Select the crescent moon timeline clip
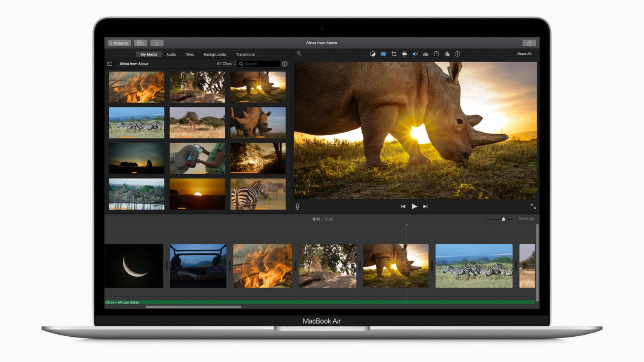644x362 pixels. point(134,266)
